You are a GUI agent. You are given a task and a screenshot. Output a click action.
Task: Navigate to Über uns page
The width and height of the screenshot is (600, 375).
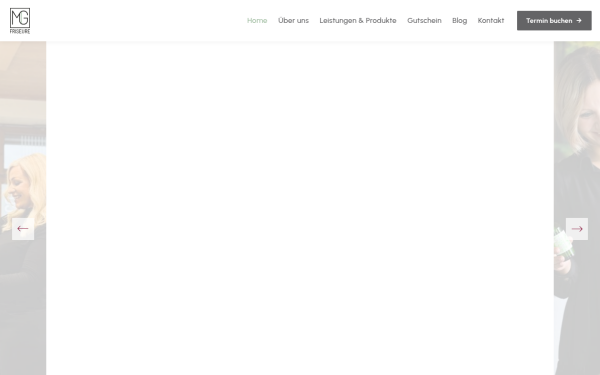(x=293, y=21)
